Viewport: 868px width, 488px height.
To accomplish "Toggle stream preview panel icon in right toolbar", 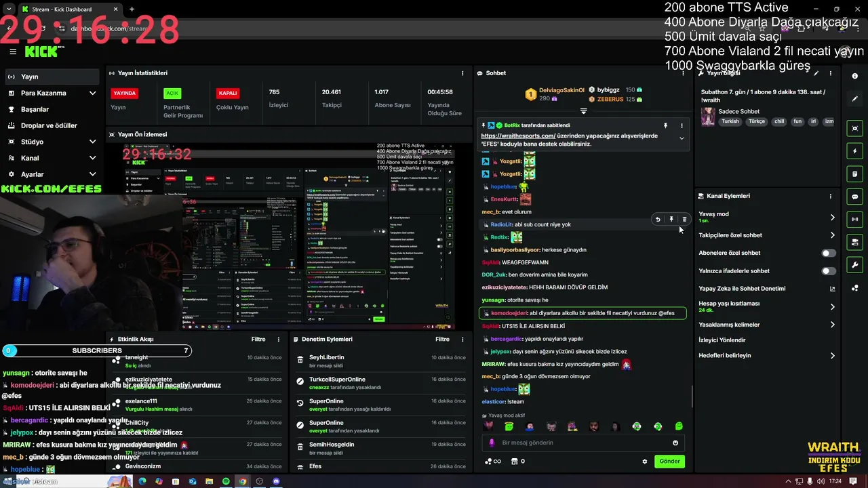I will click(855, 129).
